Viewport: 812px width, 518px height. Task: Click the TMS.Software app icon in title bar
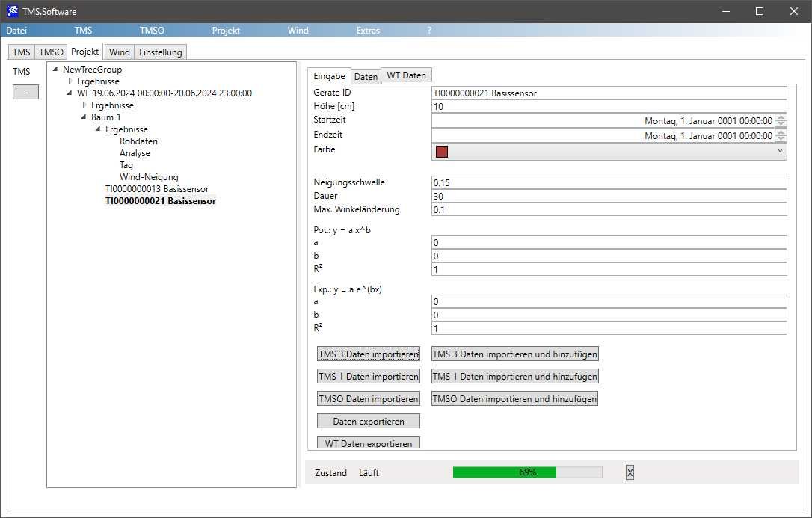click(13, 11)
